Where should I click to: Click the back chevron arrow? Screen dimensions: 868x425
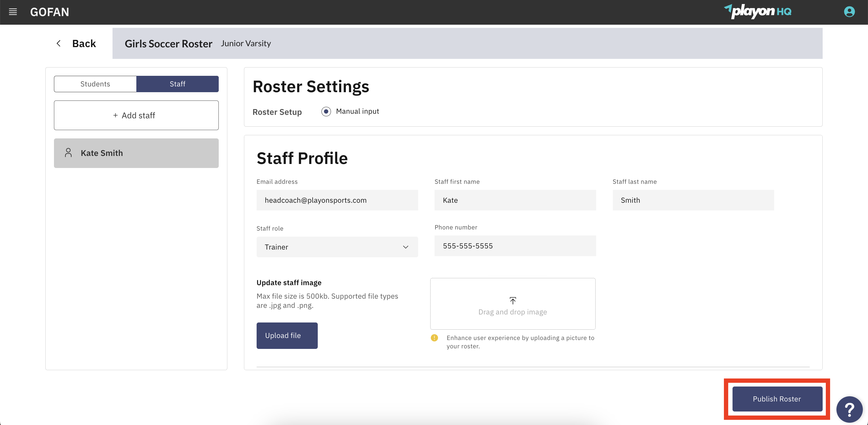tap(59, 43)
